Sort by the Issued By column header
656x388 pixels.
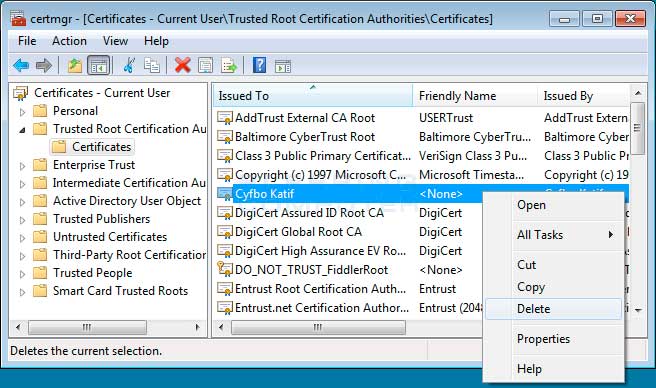pyautogui.click(x=583, y=96)
